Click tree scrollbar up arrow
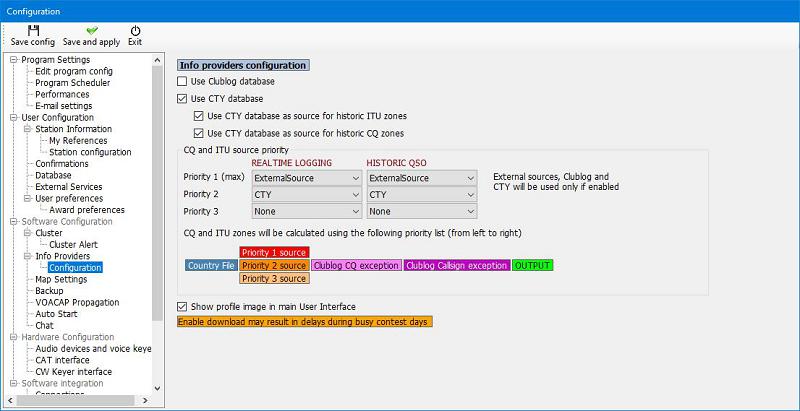Viewport: 800px width, 411px height. coord(157,60)
